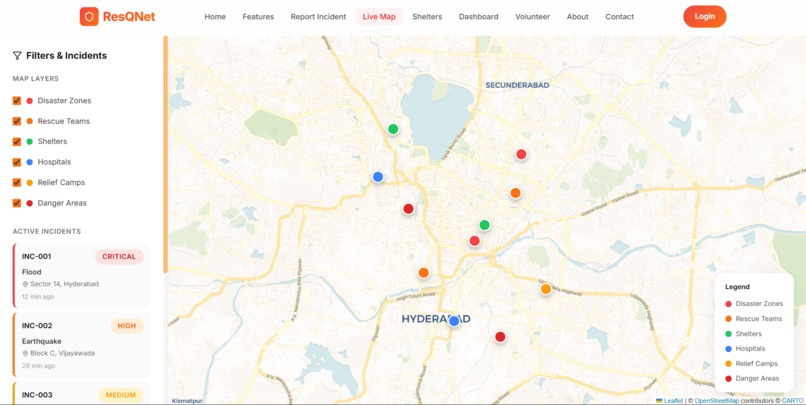Click the Legend title in the map panel
This screenshot has width=806, height=405.
coord(737,287)
